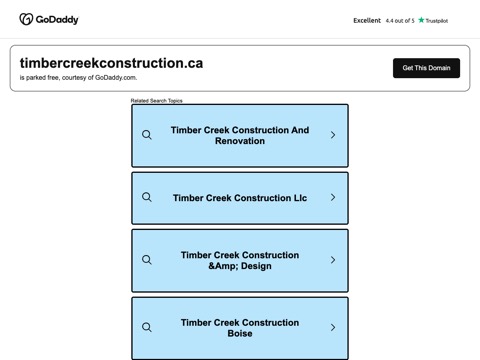This screenshot has width=480, height=360.
Task: Click magnifier icon beside Construction &Amp; Design
Action: tap(147, 260)
